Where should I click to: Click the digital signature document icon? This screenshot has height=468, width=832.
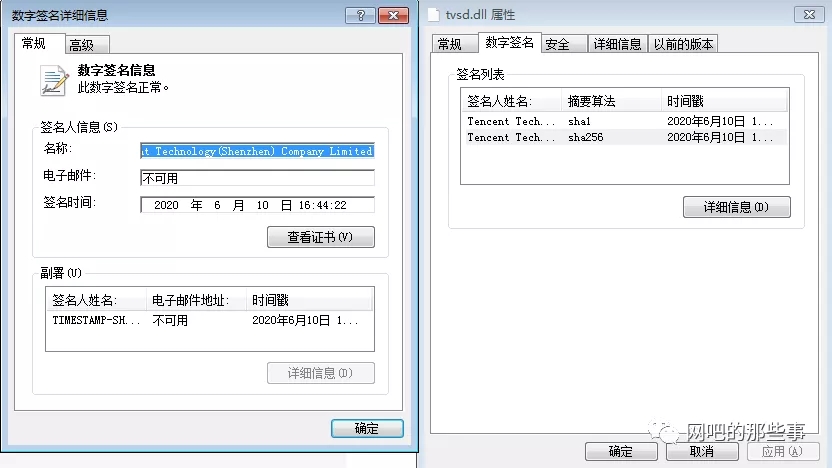(54, 80)
